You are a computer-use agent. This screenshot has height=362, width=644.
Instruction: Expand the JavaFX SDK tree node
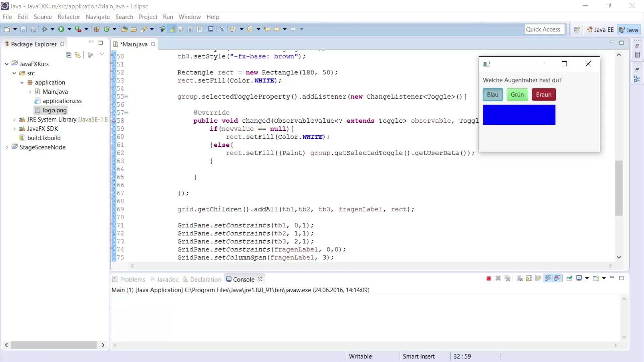click(14, 129)
